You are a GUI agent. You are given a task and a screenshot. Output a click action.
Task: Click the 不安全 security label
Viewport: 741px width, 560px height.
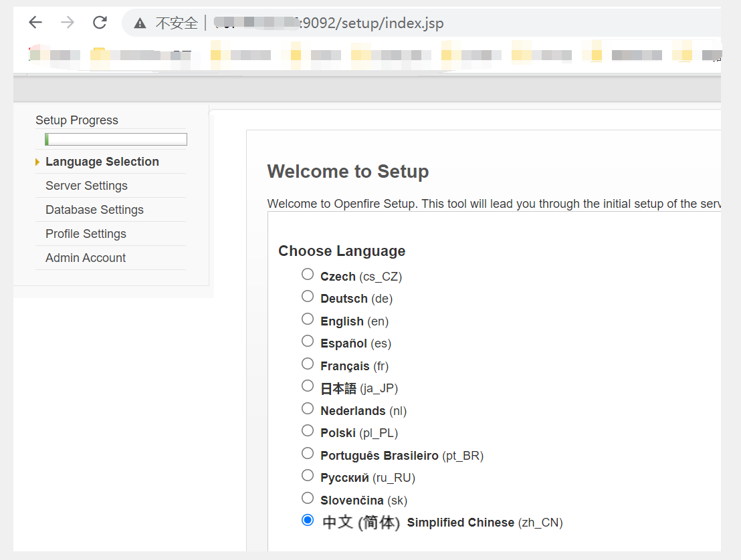pos(177,23)
